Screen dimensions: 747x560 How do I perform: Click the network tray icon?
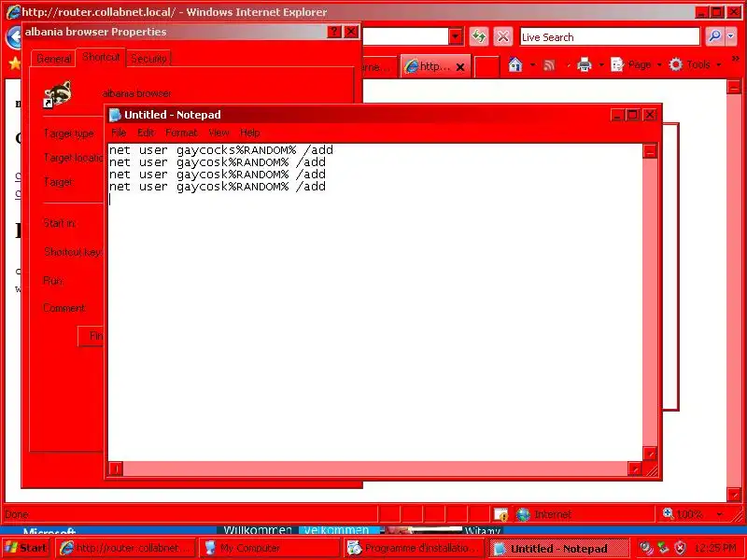point(663,548)
